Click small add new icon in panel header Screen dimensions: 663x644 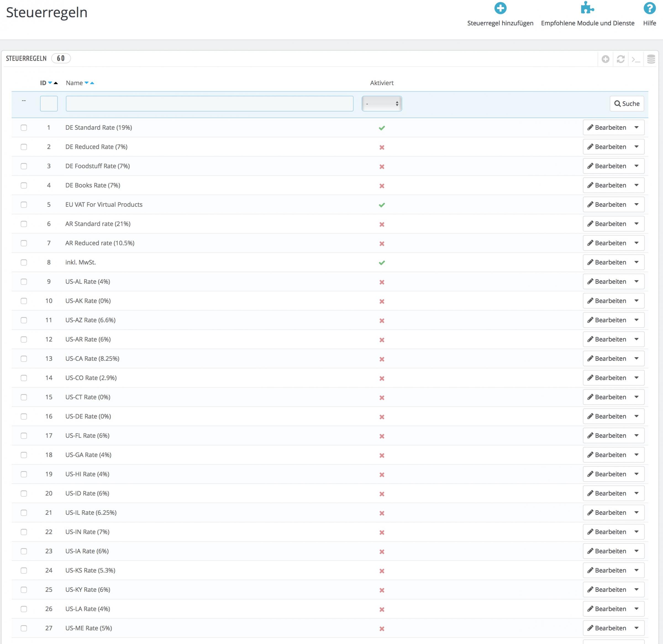pos(606,59)
